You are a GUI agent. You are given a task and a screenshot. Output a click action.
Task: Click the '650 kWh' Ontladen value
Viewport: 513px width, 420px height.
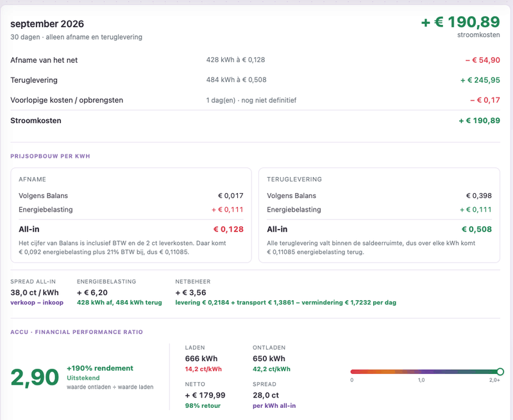[x=269, y=358]
